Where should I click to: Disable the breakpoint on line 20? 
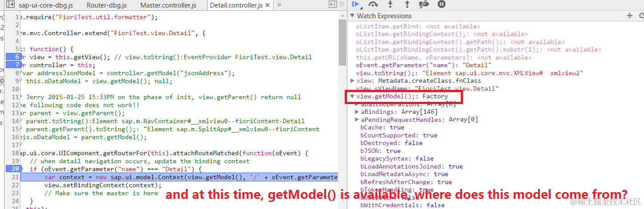coord(13,169)
